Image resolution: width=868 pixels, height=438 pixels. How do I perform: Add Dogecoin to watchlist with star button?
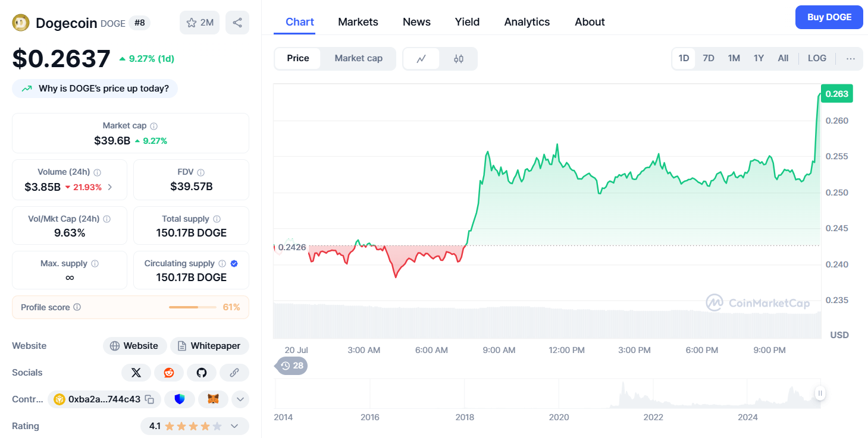200,23
